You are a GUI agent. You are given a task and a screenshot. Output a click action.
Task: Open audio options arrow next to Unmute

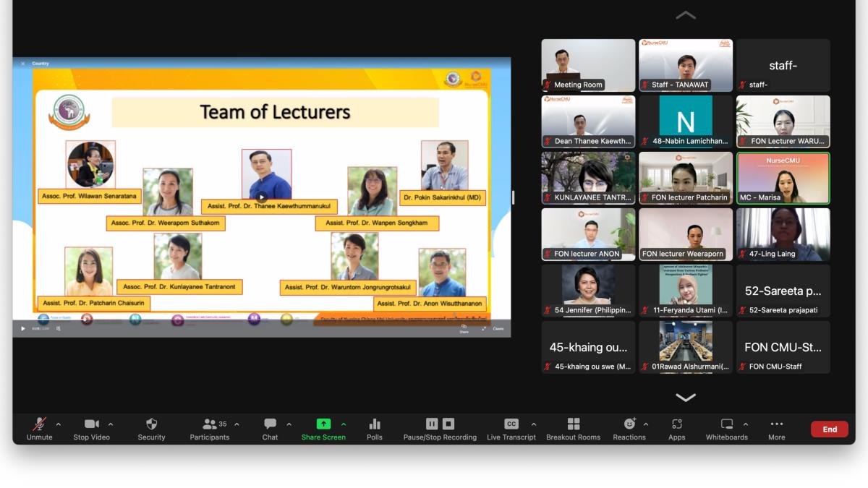pos(59,424)
